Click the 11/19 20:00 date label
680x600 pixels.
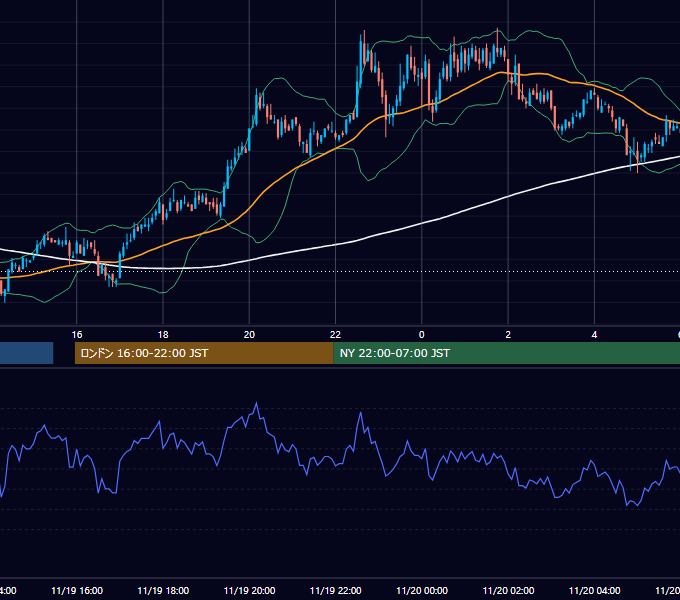[249, 590]
